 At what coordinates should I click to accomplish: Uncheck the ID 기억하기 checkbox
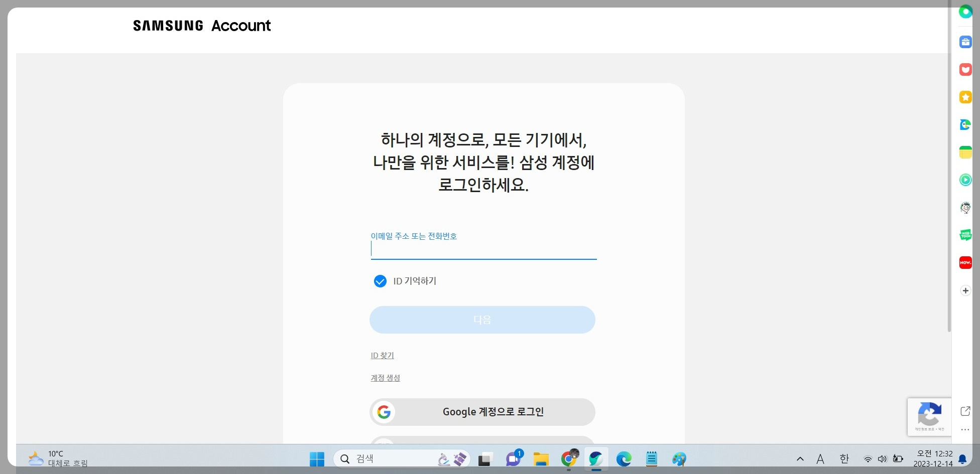[380, 281]
